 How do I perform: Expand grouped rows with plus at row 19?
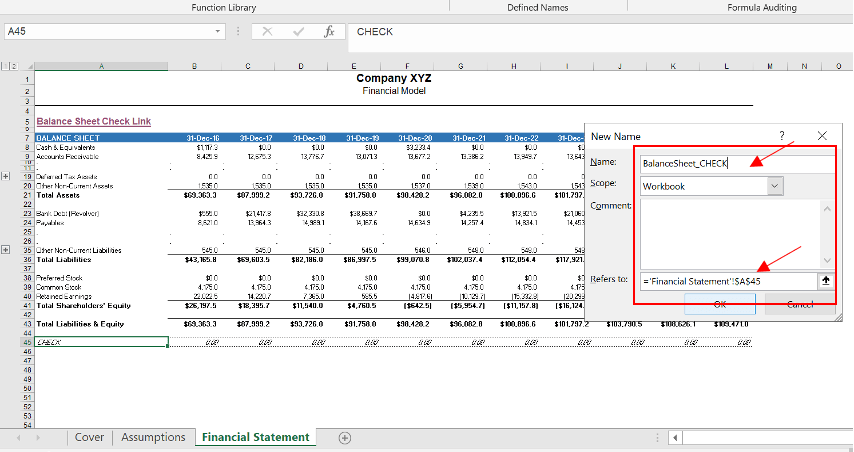(x=6, y=176)
